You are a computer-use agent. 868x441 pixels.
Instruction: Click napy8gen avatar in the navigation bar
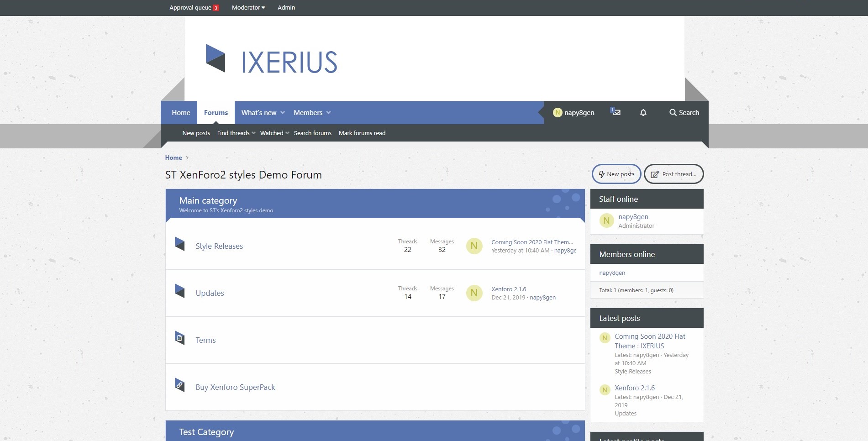pyautogui.click(x=557, y=112)
